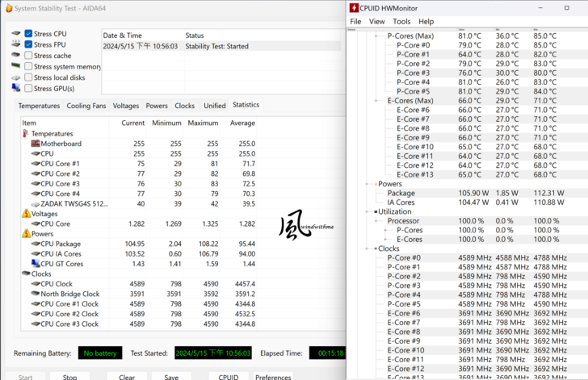Click the CPU GT Cores monitor icon
Screen dimensions: 588x380
click(36, 264)
